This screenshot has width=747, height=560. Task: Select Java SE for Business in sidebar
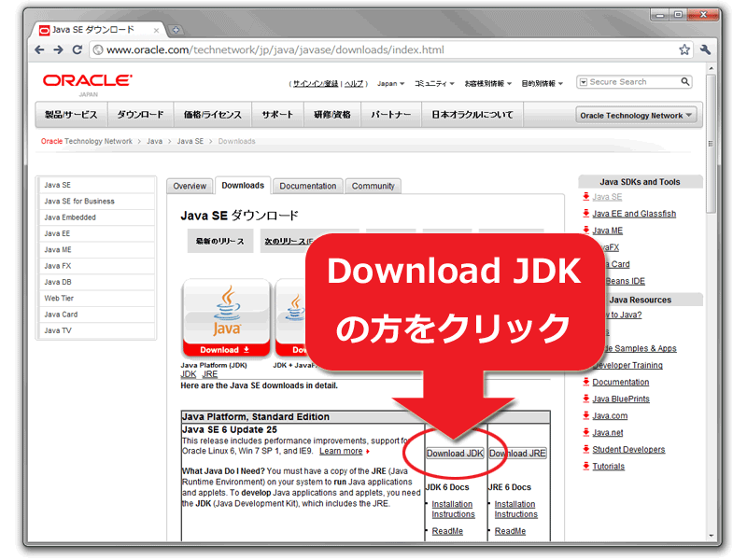(x=98, y=201)
